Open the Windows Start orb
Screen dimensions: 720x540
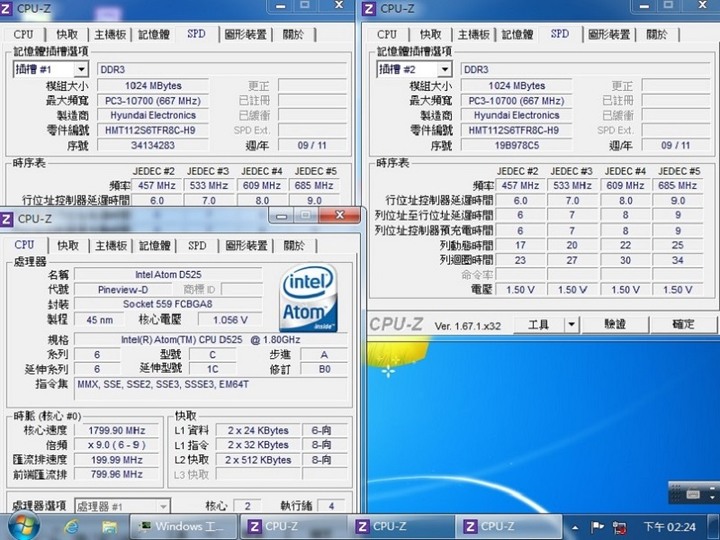pos(23,526)
